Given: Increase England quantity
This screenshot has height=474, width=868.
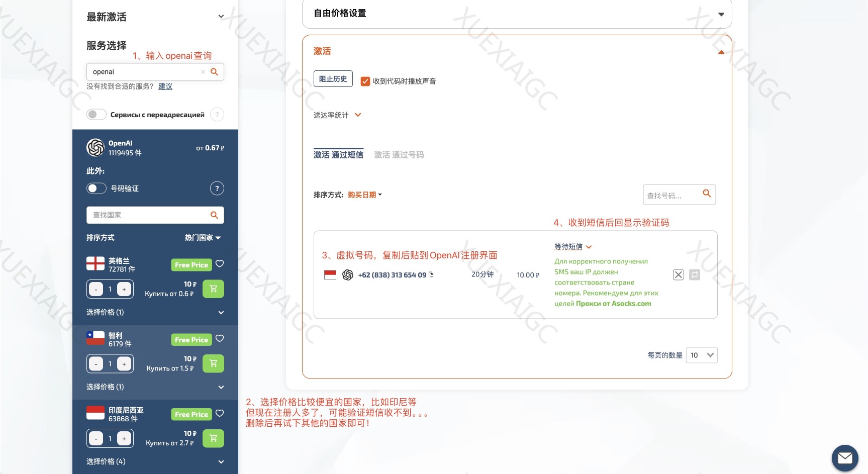Looking at the screenshot, I should 124,289.
